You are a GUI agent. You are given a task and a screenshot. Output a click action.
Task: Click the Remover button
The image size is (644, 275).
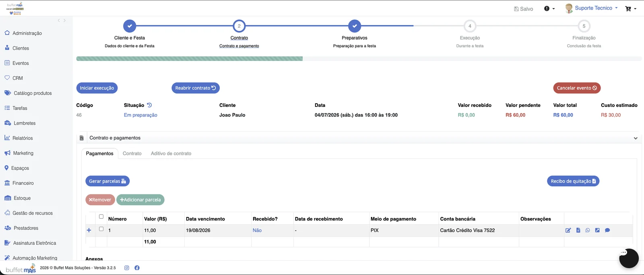point(100,200)
